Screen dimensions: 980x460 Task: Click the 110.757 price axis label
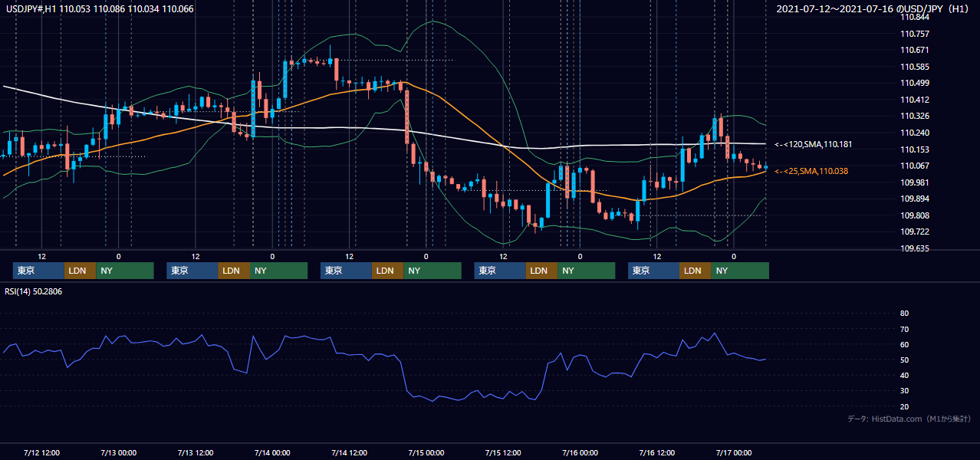pyautogui.click(x=916, y=34)
